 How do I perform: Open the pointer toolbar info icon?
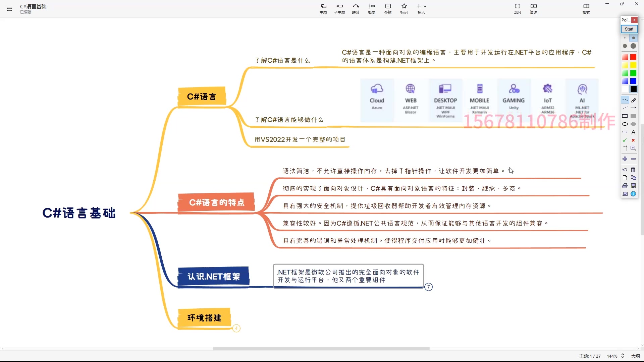click(x=633, y=194)
